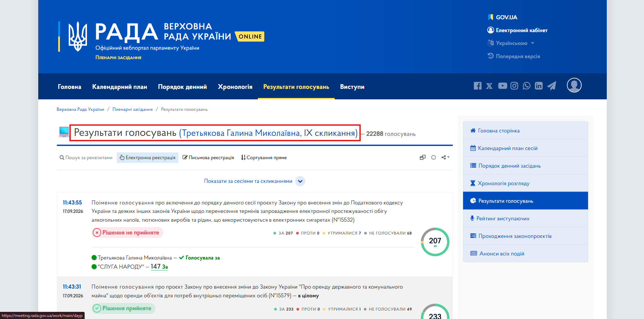Open the GOV.UA link

pyautogui.click(x=503, y=17)
